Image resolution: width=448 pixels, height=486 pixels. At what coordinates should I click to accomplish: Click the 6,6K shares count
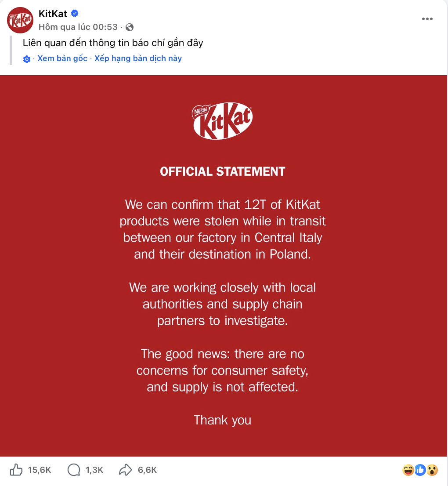coord(147,470)
